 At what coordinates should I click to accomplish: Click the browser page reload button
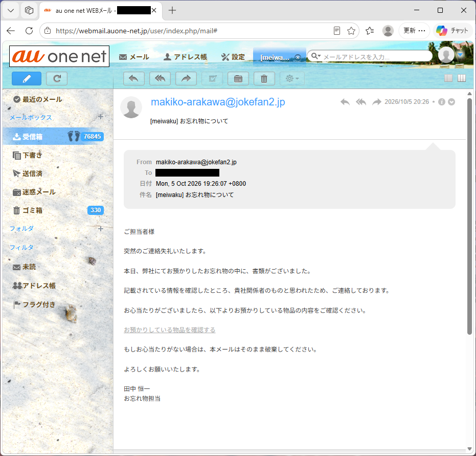[x=29, y=31]
